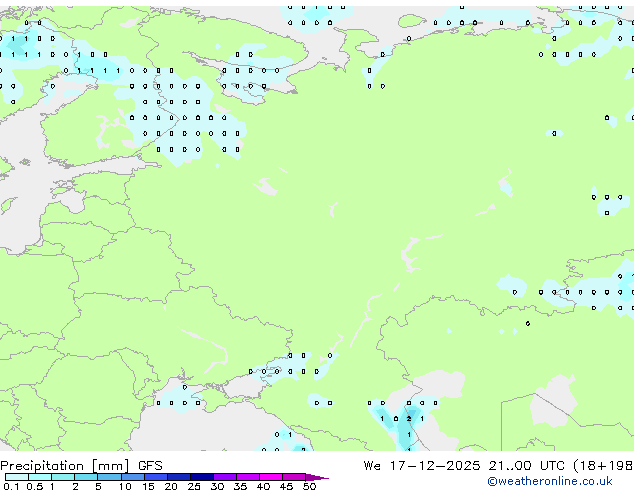The image size is (634, 490).
Task: Click the 40 legend scale label
Action: 263,486
